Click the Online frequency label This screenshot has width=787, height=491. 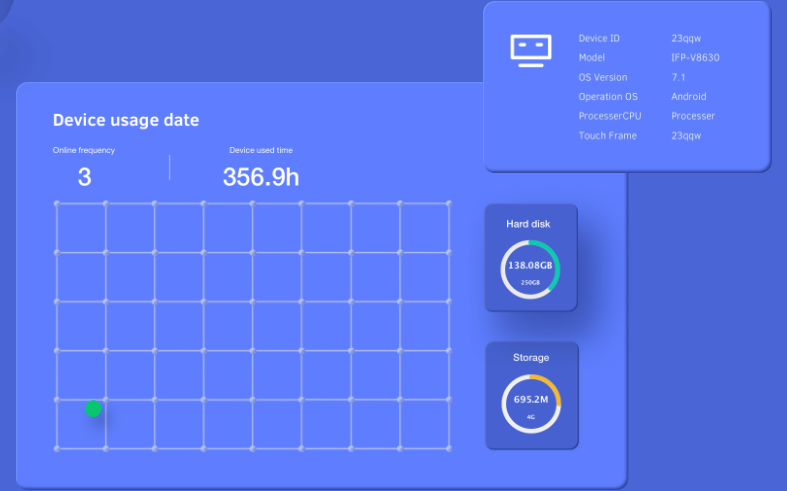pyautogui.click(x=84, y=150)
